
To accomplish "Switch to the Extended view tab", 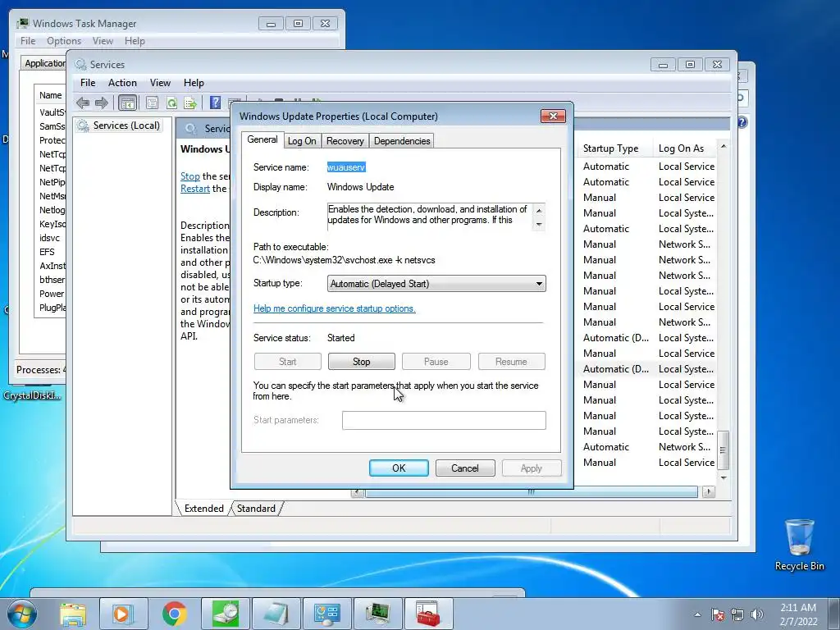I will [203, 509].
